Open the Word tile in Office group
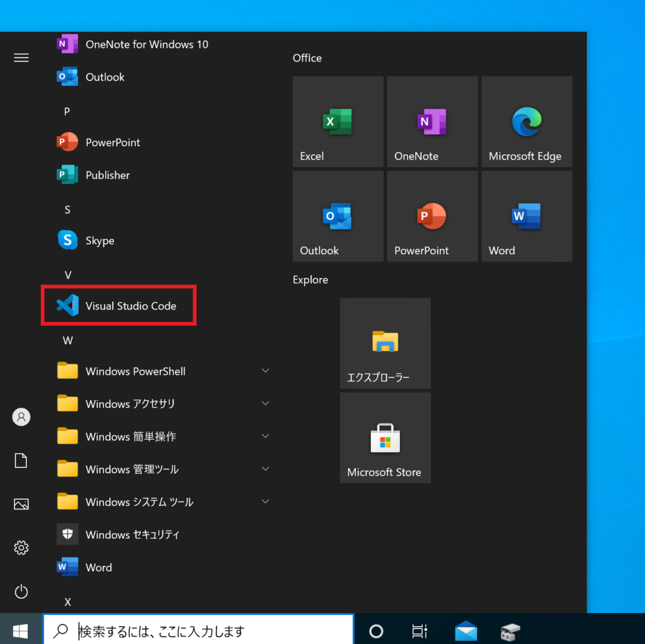This screenshot has height=644, width=645. tap(527, 216)
